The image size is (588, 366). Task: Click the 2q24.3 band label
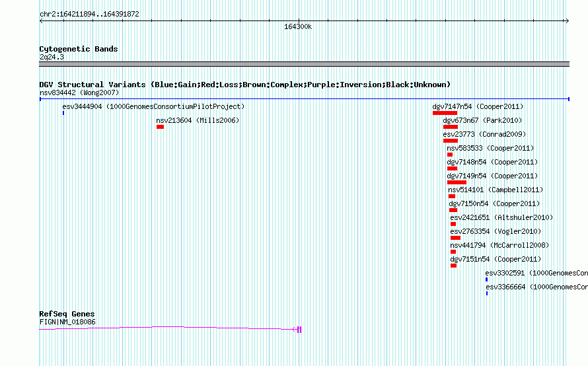coord(52,57)
